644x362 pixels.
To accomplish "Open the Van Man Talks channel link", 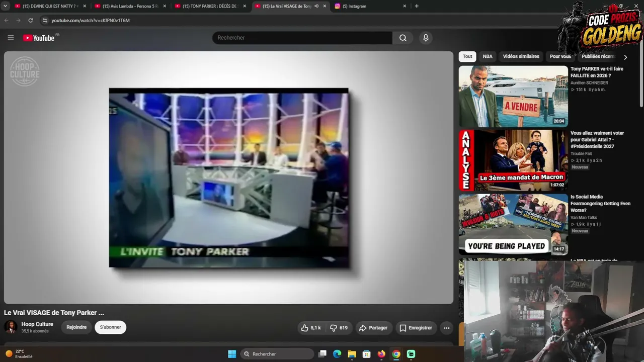I will click(584, 218).
